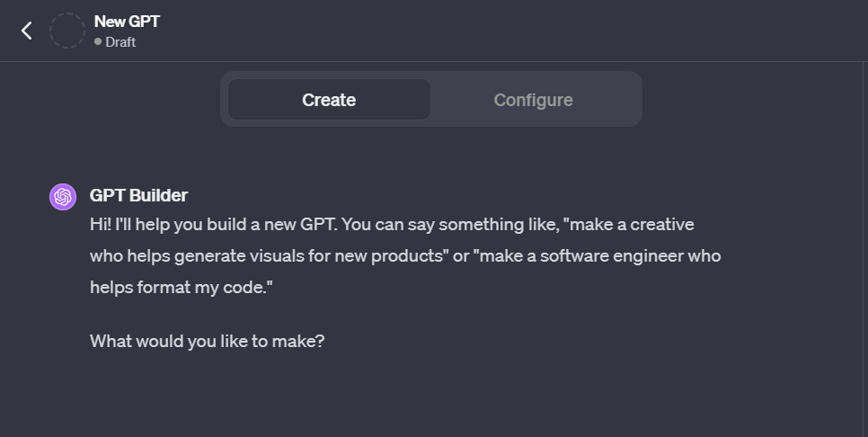
Task: Click the phrase "make a creative"
Action: (x=632, y=224)
